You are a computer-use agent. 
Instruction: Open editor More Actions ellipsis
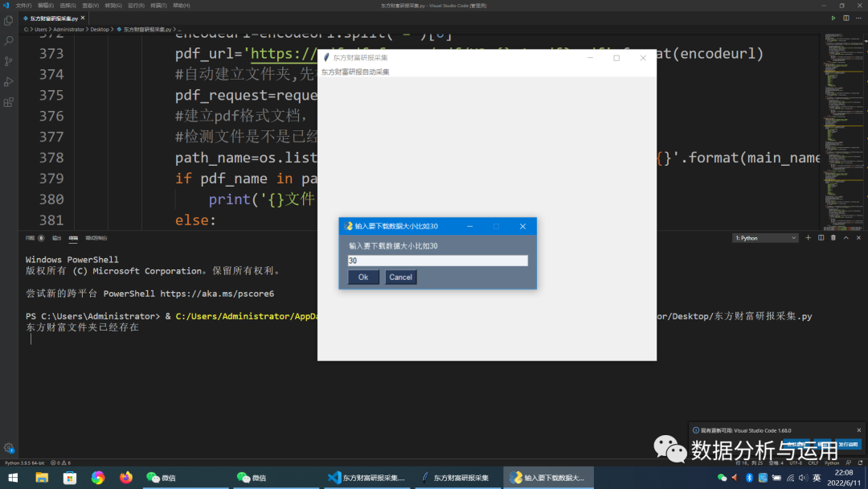click(x=858, y=18)
